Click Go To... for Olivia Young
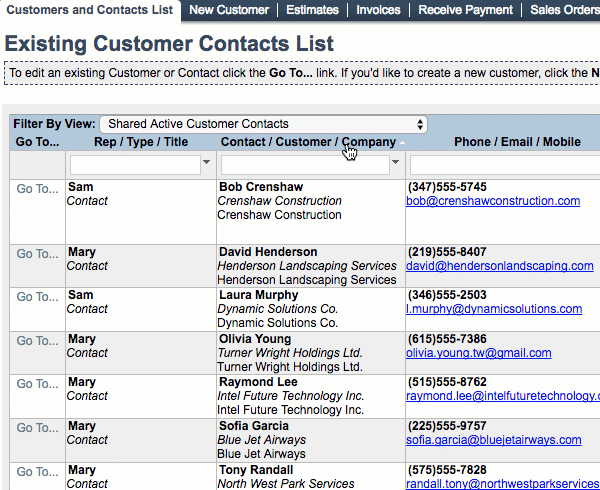This screenshot has width=600, height=490. click(x=38, y=340)
